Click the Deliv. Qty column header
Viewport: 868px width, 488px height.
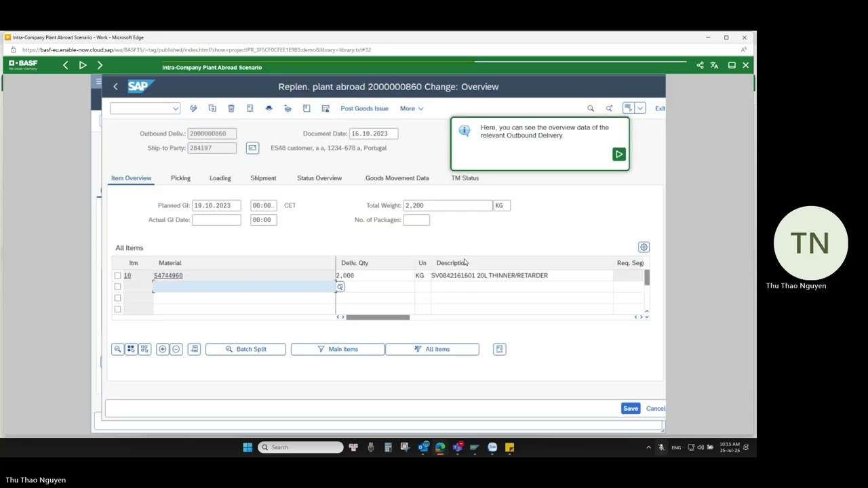click(x=355, y=263)
